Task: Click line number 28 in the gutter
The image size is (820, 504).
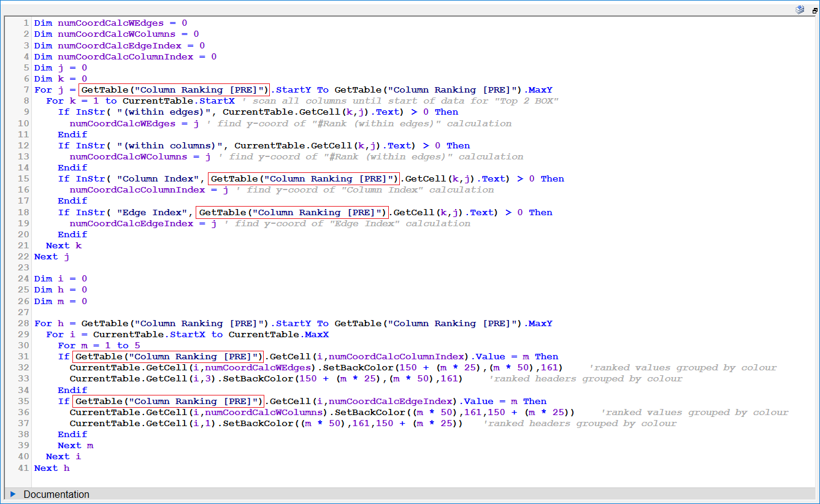Action: [24, 323]
